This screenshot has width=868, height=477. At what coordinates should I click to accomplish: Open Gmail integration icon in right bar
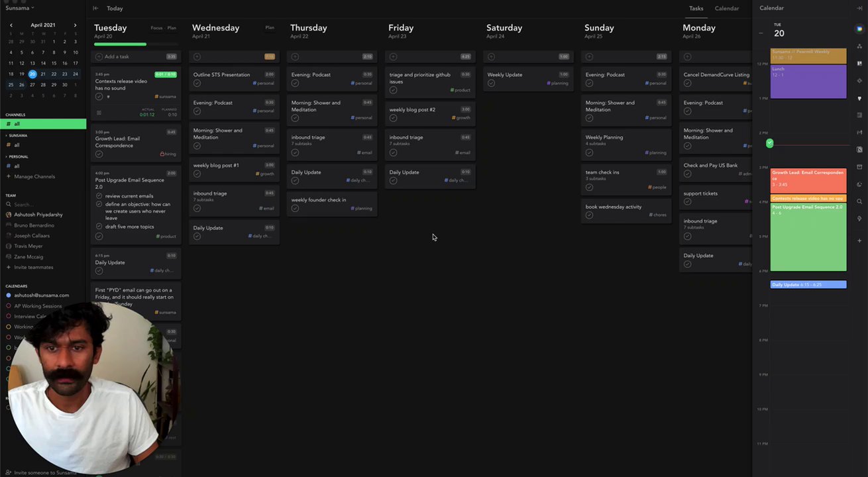coord(859,132)
